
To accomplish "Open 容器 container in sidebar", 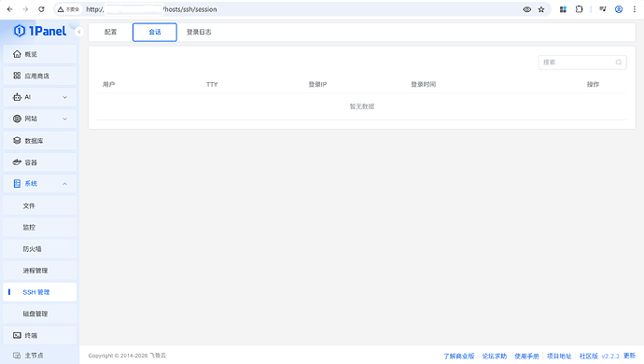I will (40, 162).
